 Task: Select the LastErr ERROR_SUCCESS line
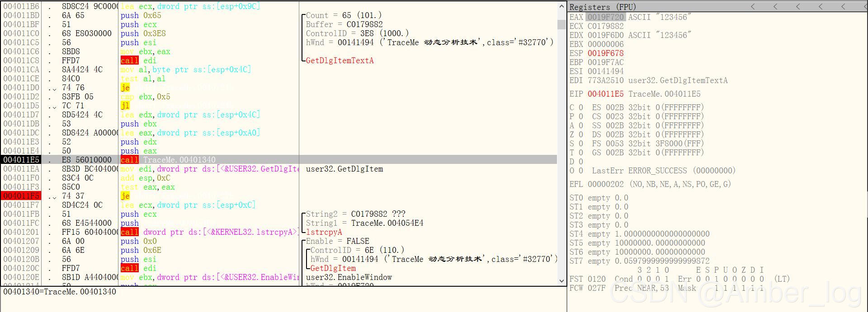pyautogui.click(x=664, y=171)
